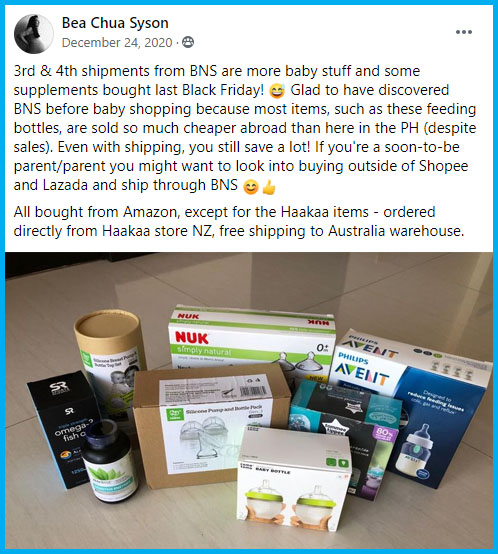
Task: Click the omega-3 fish oil box
Action: click(x=62, y=429)
